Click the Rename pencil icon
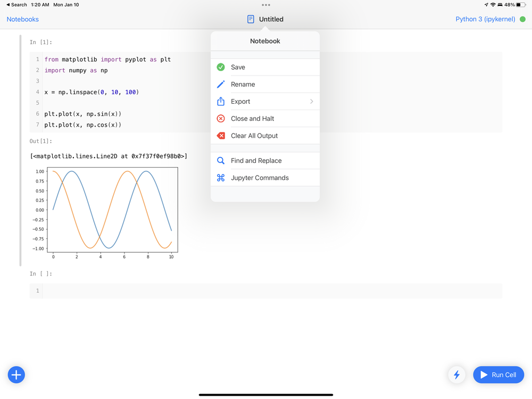Image resolution: width=532 pixels, height=399 pixels. tap(221, 84)
